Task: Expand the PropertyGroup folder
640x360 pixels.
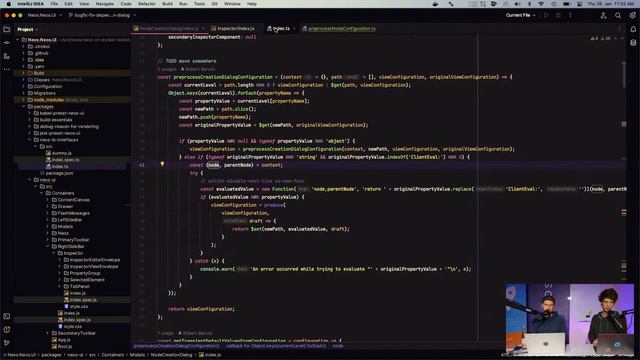Action: [60, 273]
